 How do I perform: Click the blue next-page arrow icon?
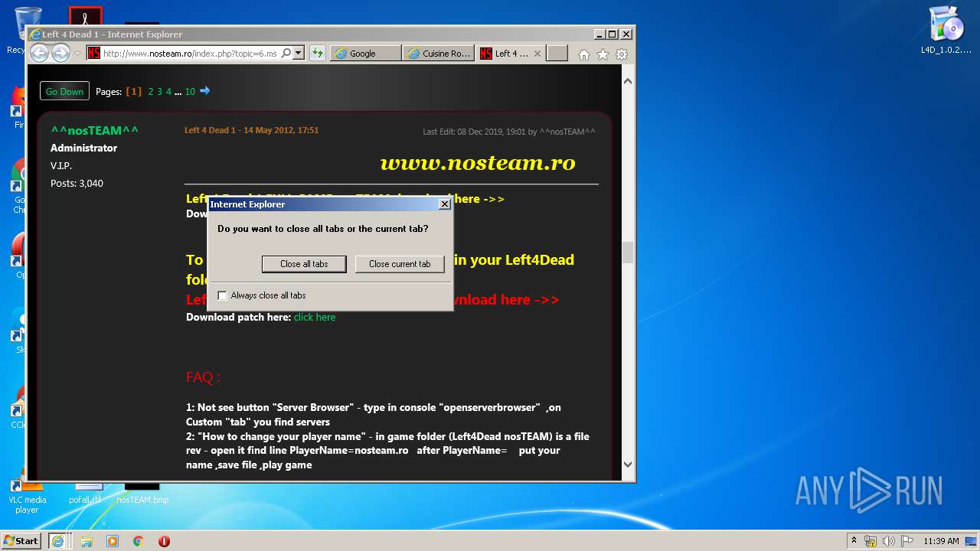click(204, 91)
